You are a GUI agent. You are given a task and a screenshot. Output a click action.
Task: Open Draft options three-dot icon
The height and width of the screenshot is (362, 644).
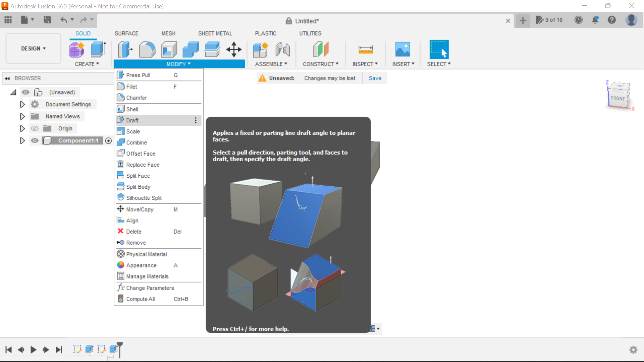click(x=196, y=120)
